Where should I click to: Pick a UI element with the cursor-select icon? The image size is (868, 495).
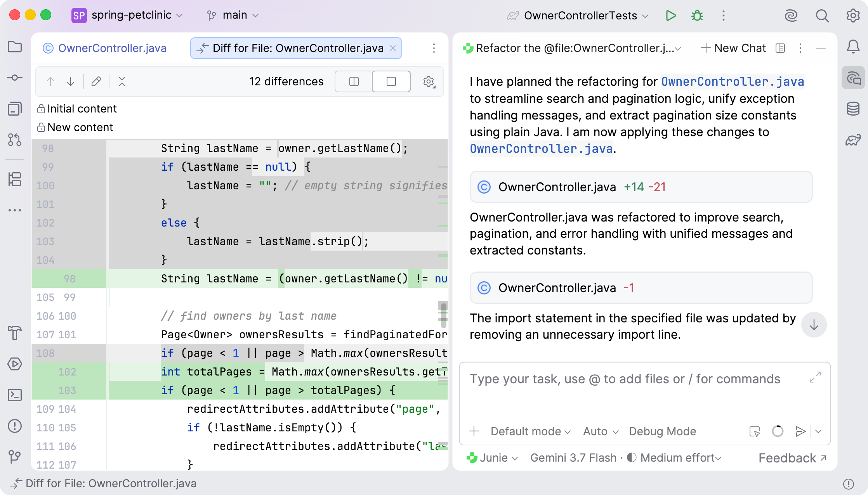[x=755, y=431]
